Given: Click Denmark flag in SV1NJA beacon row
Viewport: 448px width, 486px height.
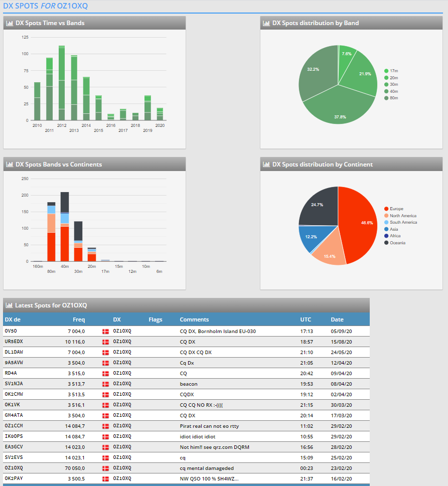Looking at the screenshot, I should click(106, 384).
